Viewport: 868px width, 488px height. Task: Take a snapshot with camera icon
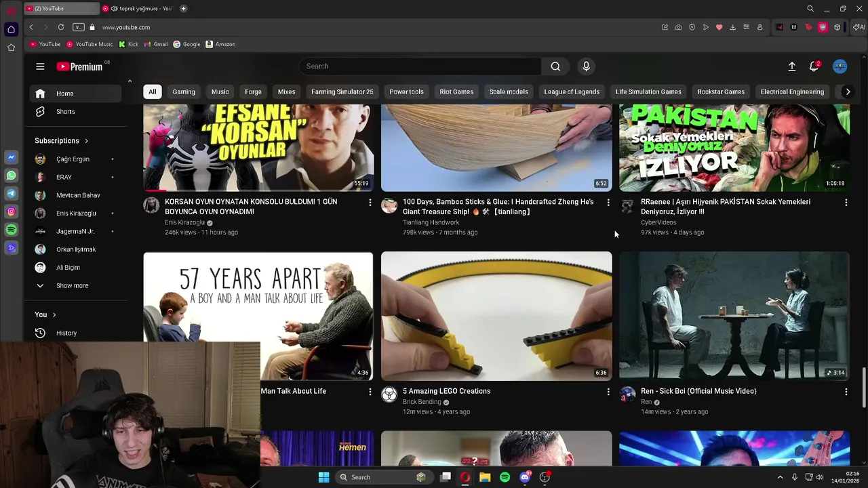(x=678, y=27)
